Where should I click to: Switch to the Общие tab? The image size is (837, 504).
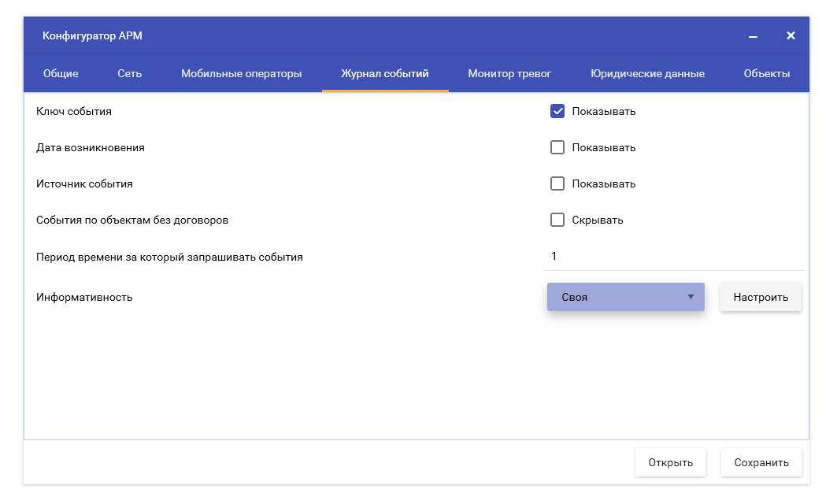click(61, 74)
